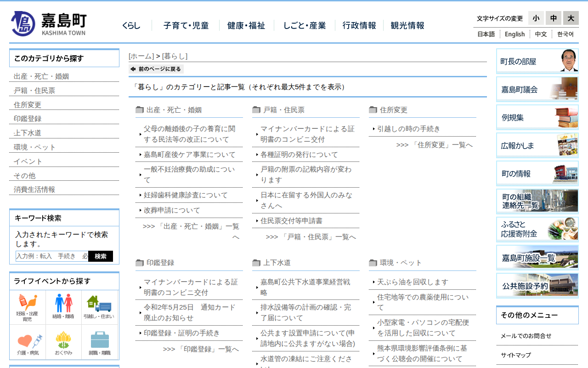The image size is (588, 368).
Task: Open 町長の部屋 banner
Action: coord(537,61)
